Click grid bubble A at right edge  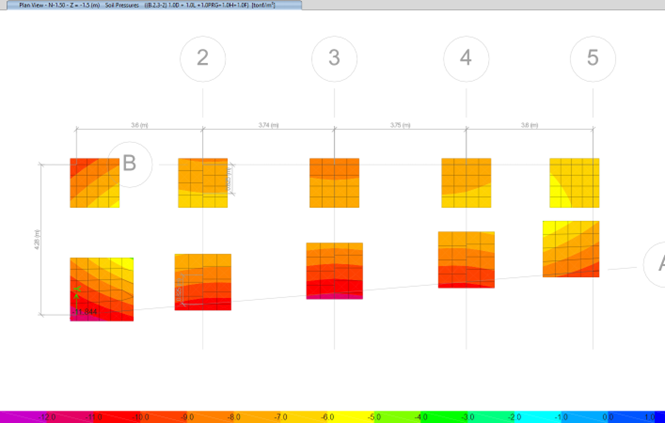(x=657, y=264)
